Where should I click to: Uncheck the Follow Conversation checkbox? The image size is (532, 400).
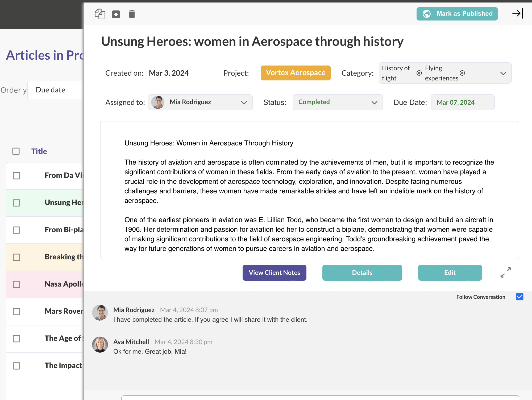click(519, 297)
